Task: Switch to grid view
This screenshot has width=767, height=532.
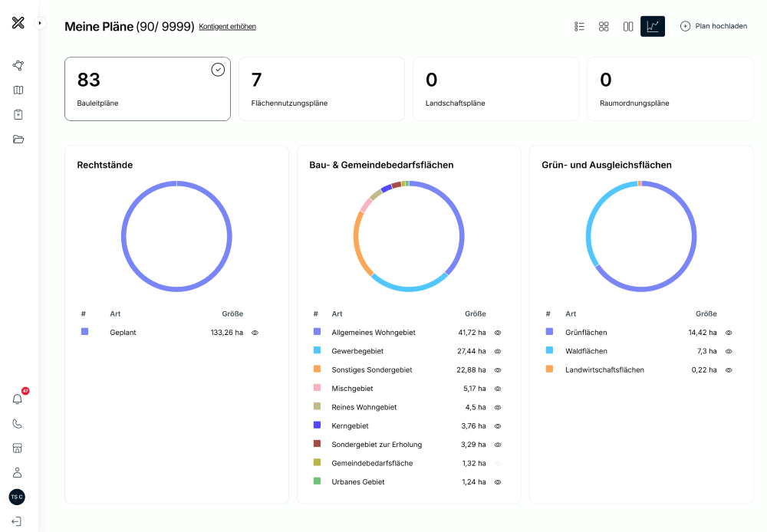Action: [604, 26]
